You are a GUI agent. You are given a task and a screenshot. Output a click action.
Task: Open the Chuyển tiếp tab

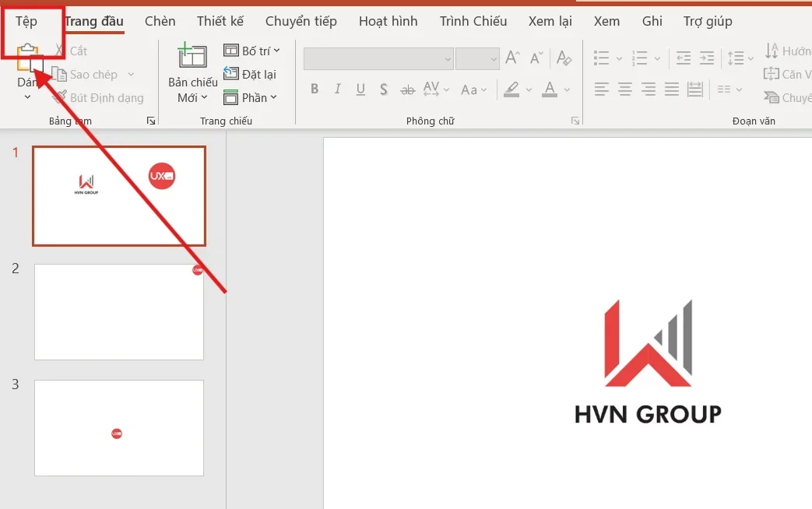301,21
